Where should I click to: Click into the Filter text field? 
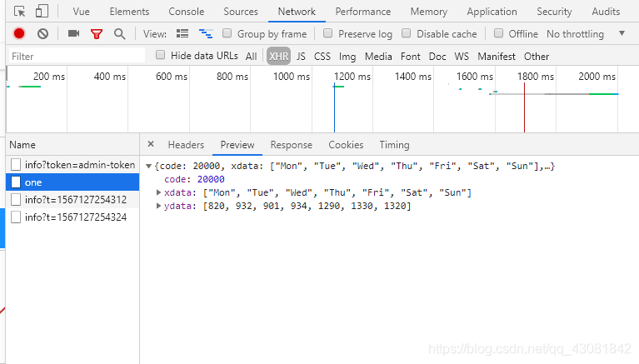click(x=77, y=56)
